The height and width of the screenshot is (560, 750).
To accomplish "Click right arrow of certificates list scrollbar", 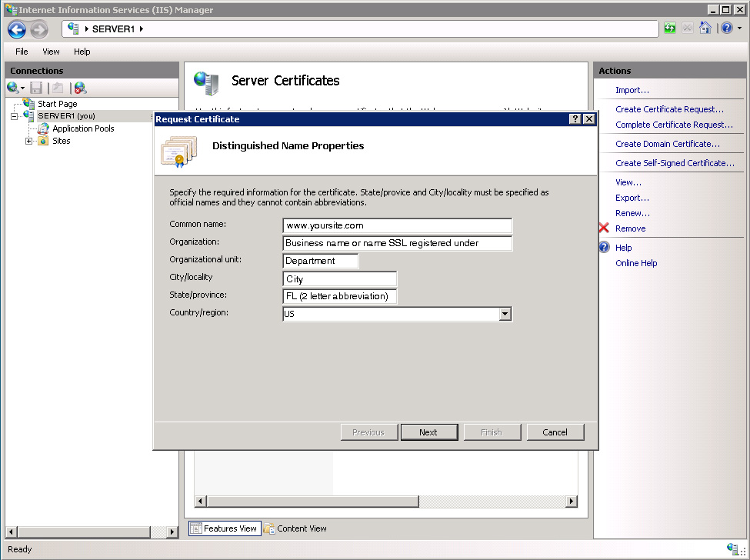I will click(571, 502).
